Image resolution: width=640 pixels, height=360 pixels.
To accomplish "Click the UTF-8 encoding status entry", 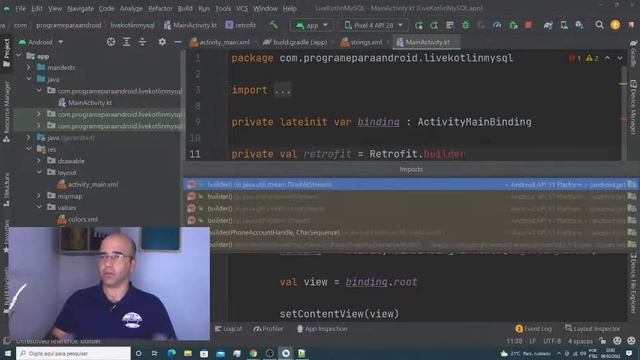I will tap(552, 340).
